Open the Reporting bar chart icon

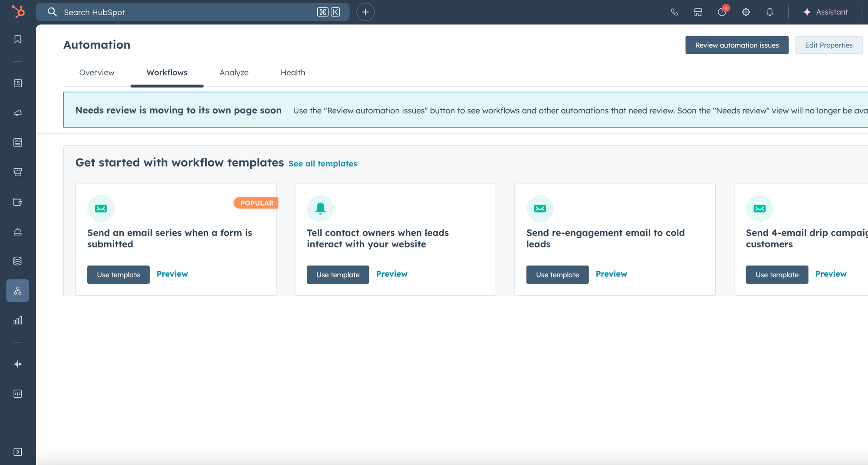18,321
